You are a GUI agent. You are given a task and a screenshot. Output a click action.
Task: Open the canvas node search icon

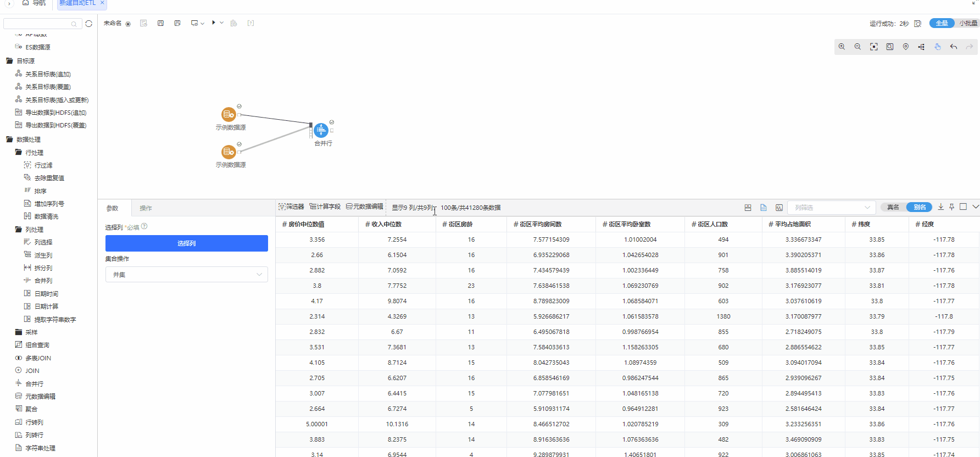[x=889, y=47]
